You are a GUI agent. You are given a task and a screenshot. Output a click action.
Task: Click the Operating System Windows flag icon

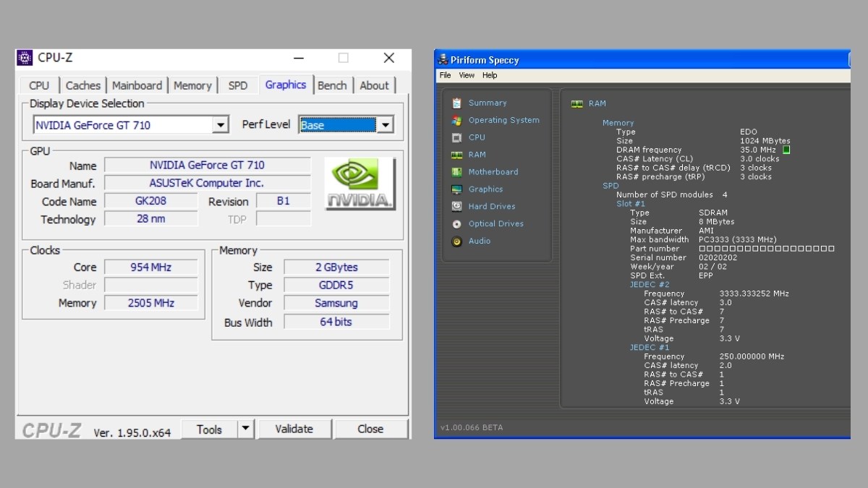[x=456, y=120]
